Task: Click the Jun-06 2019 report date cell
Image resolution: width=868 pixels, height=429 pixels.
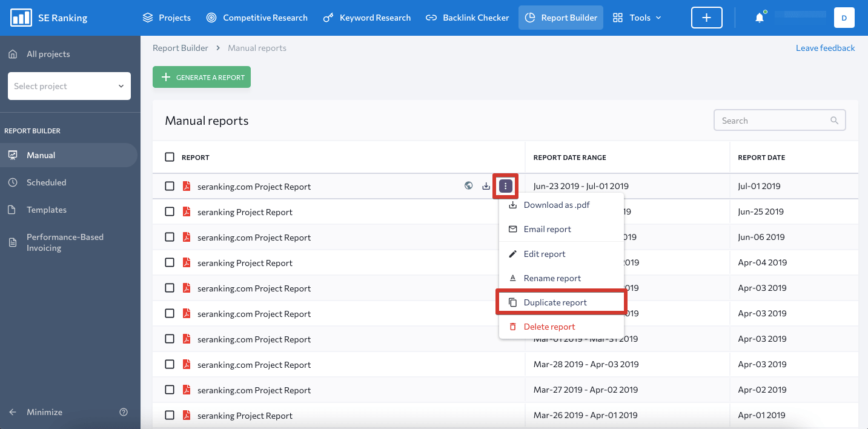Action: click(761, 237)
